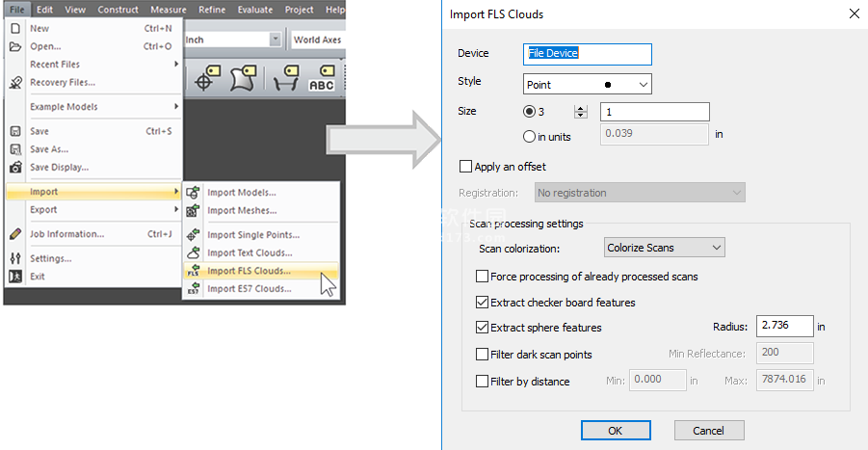Click the Import FLS Clouds icon

[x=193, y=271]
